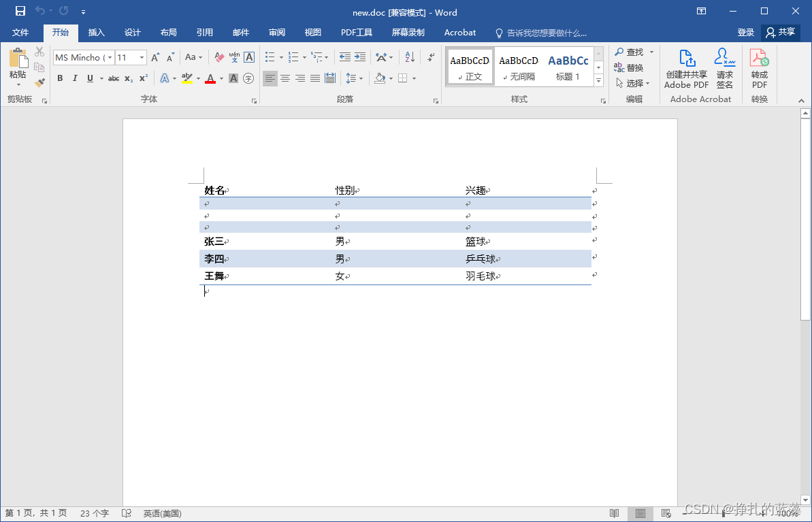The width and height of the screenshot is (812, 522).
Task: Toggle bold formatting
Action: point(60,78)
